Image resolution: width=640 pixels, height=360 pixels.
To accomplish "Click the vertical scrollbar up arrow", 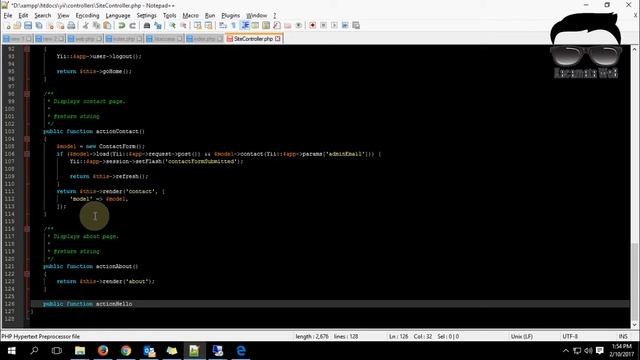I will pos(635,49).
